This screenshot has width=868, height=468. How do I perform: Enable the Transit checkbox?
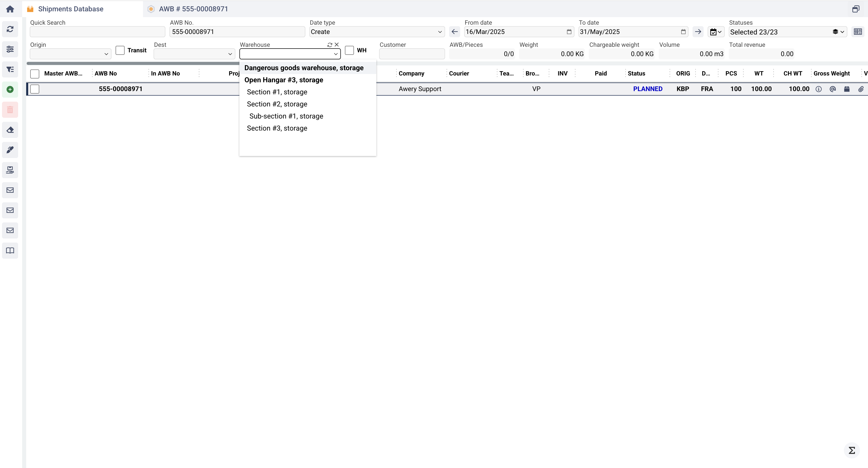click(x=120, y=50)
